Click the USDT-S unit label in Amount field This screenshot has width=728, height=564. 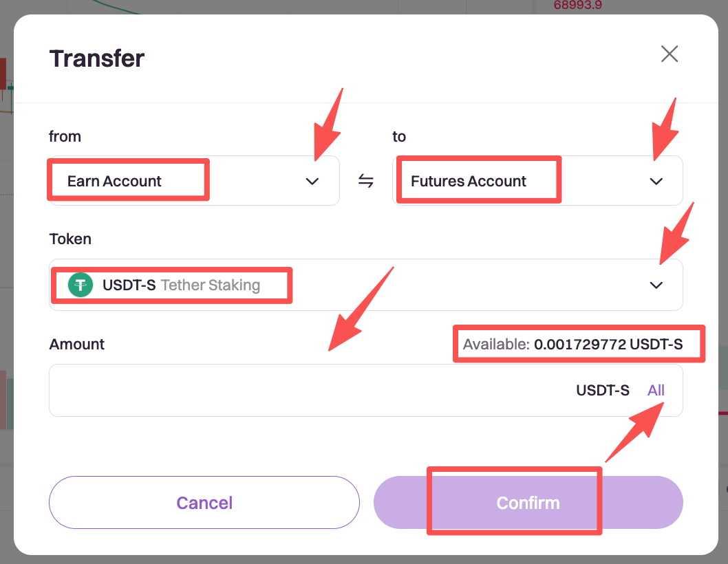[x=602, y=391]
